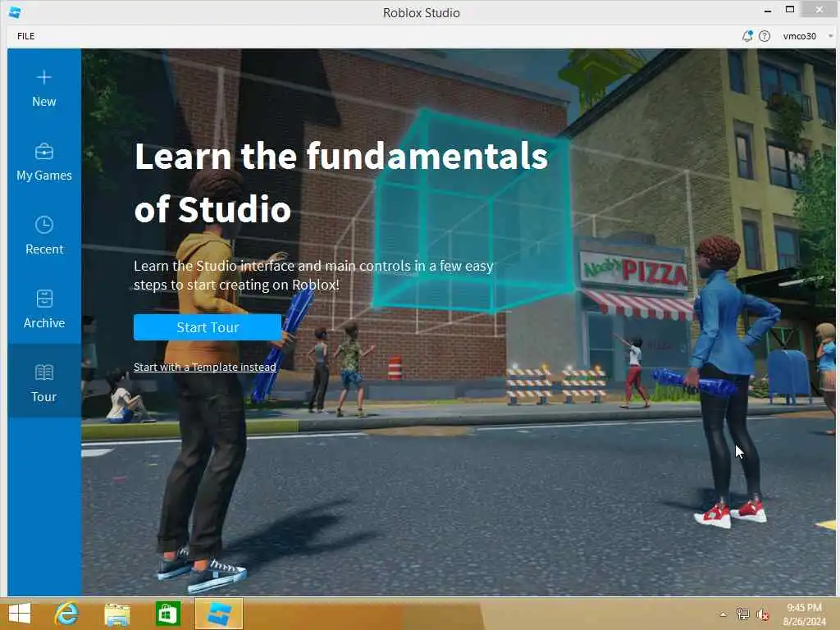Close the Roblox Studio window
This screenshot has height=630, width=840.
[x=819, y=10]
